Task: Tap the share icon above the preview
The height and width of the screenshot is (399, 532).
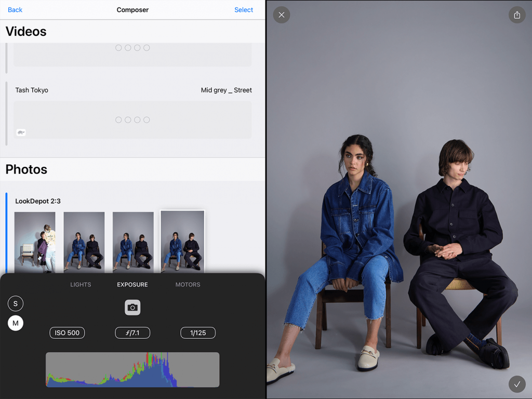Action: (x=517, y=15)
